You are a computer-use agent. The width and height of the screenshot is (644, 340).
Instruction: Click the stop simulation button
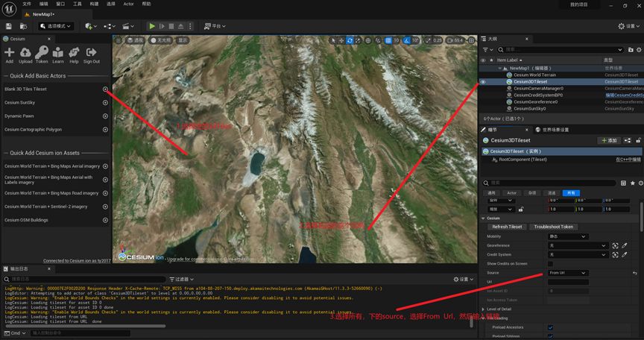pyautogui.click(x=171, y=26)
